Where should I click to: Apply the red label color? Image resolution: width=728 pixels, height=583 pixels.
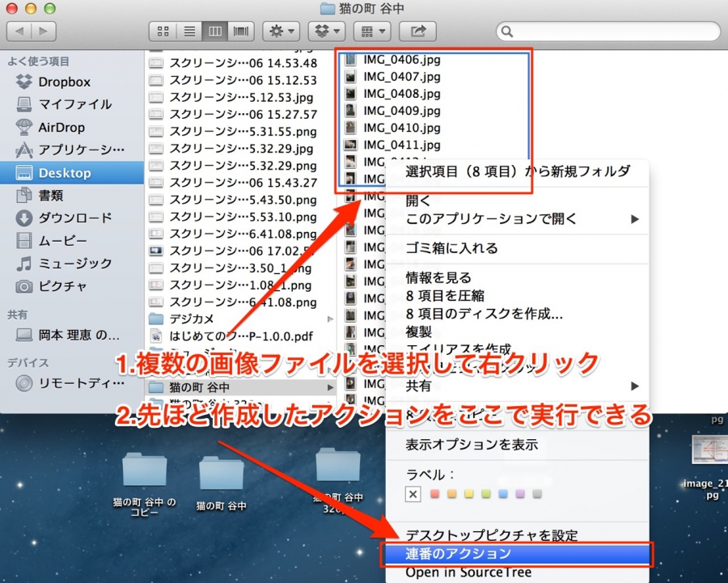[x=434, y=494]
